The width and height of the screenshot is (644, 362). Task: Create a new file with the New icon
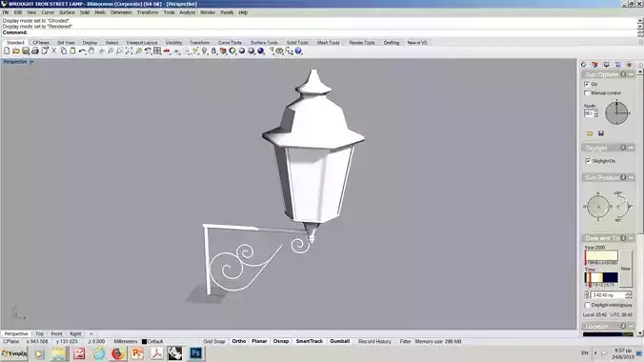(x=7, y=50)
